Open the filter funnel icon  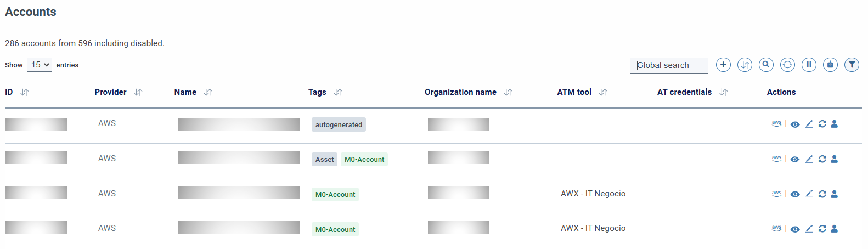[x=852, y=65]
